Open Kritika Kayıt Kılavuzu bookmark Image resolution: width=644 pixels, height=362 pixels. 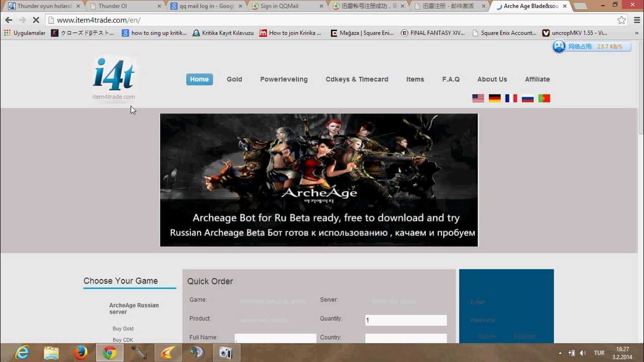point(223,33)
